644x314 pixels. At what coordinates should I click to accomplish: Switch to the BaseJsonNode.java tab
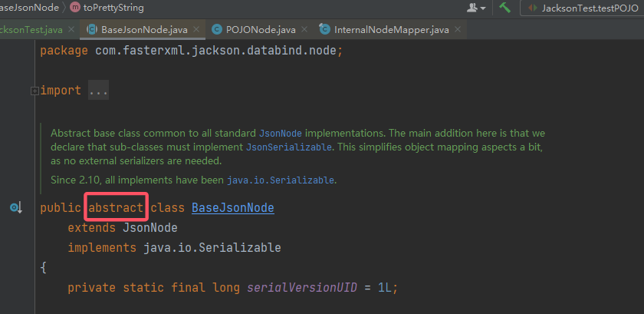pyautogui.click(x=143, y=31)
